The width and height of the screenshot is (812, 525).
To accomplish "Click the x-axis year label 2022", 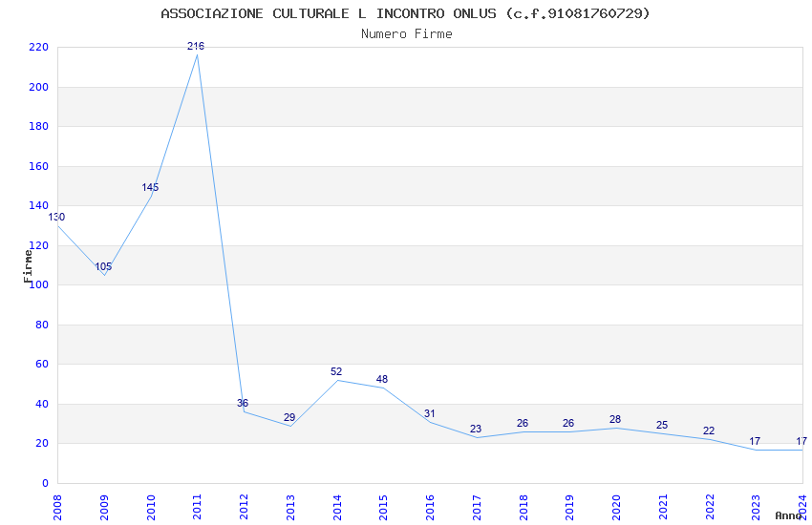I will pyautogui.click(x=710, y=508).
